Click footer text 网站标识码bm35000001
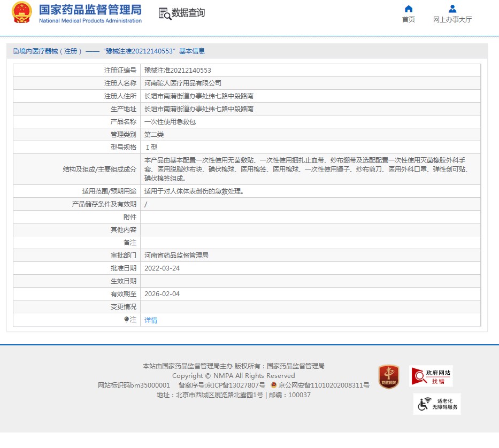This screenshot has width=499, height=448. click(134, 385)
